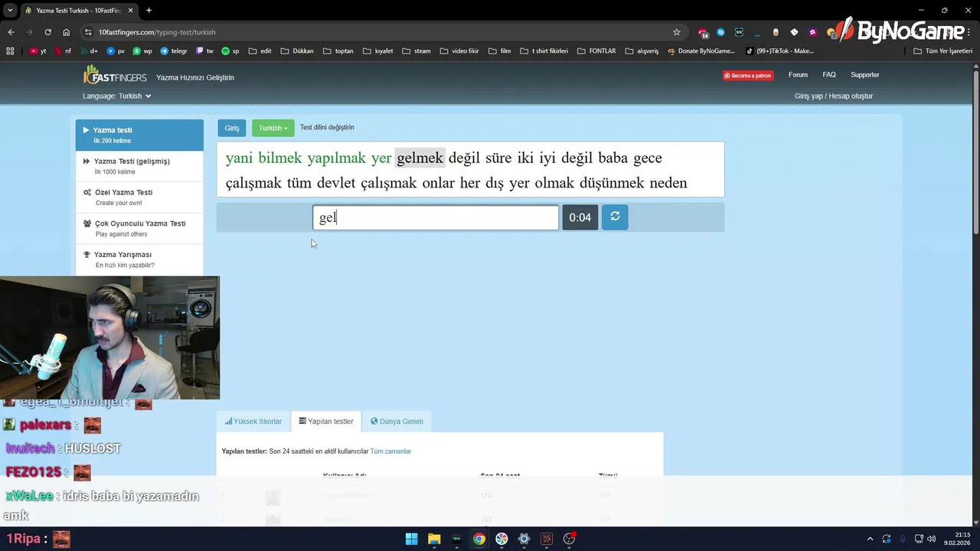Click the browser reload button
Viewport: 980px width, 551px height.
point(47,32)
